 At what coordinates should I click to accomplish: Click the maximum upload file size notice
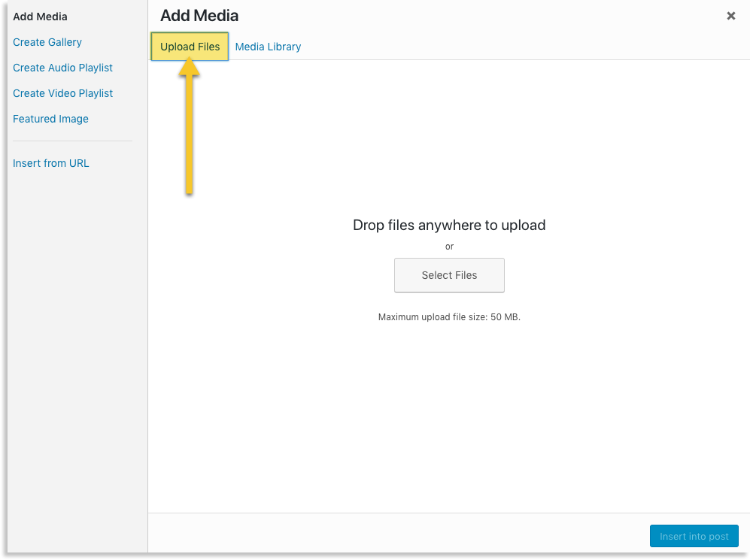(449, 317)
